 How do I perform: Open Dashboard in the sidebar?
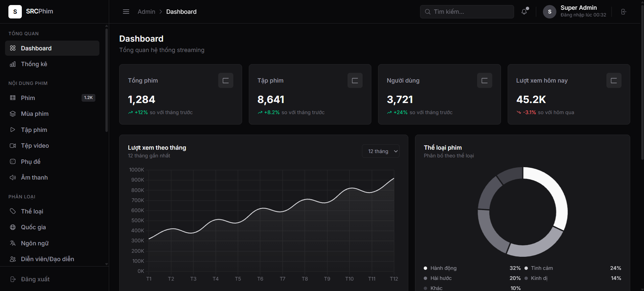tap(52, 48)
